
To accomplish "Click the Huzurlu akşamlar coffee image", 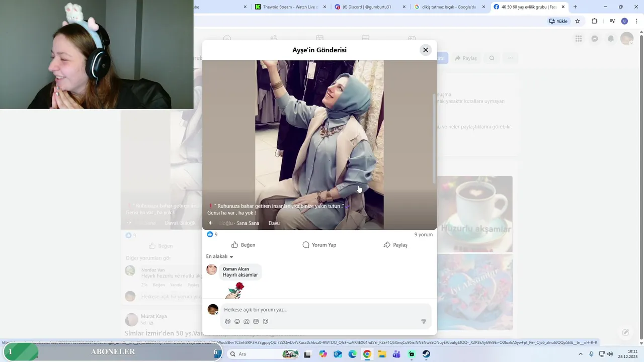I will (474, 214).
